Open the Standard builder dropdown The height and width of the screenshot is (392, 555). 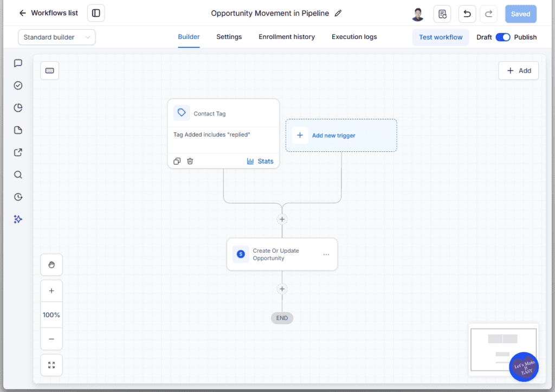pos(56,37)
